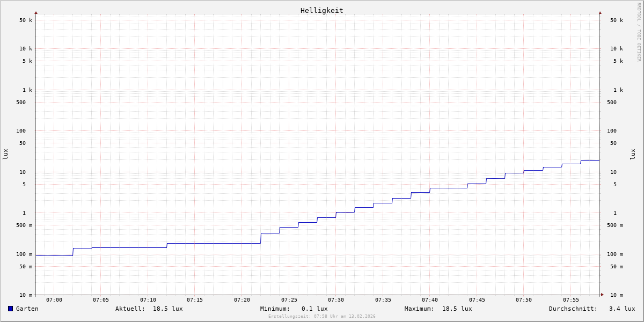Screen dimensions: 644x322
Task: Click the Durchschnitt 3.4 lux value
Action: 621,309
